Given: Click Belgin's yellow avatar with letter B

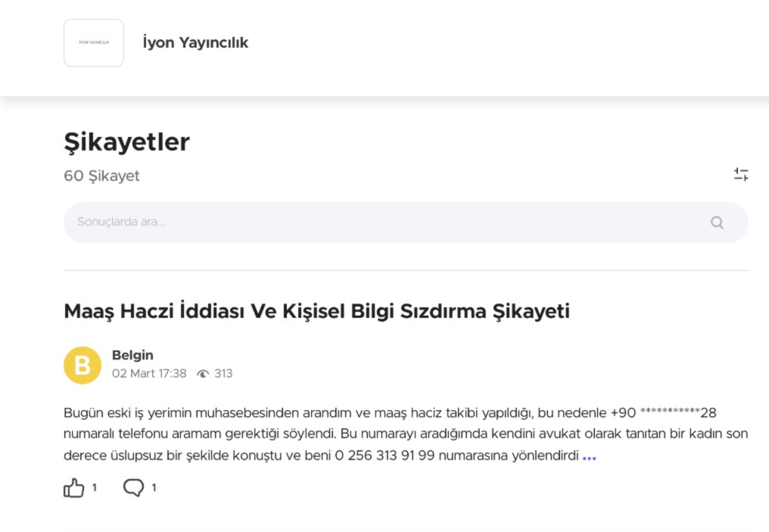Looking at the screenshot, I should point(82,365).
